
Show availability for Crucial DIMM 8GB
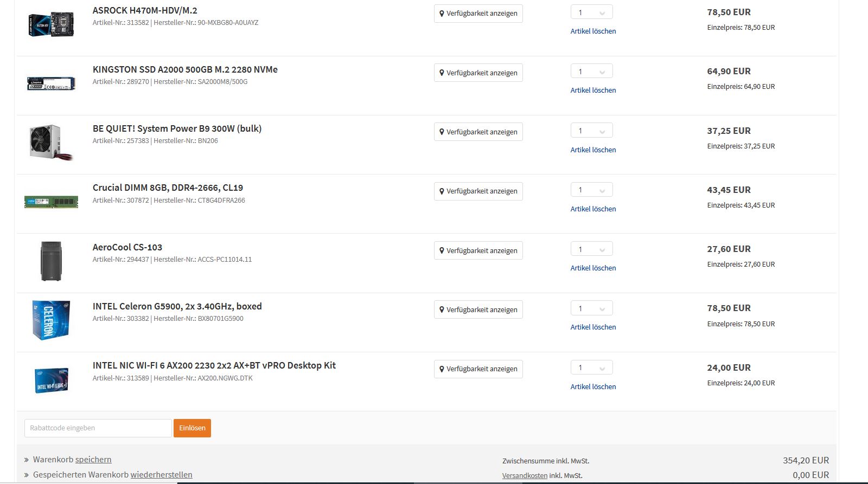pyautogui.click(x=478, y=191)
